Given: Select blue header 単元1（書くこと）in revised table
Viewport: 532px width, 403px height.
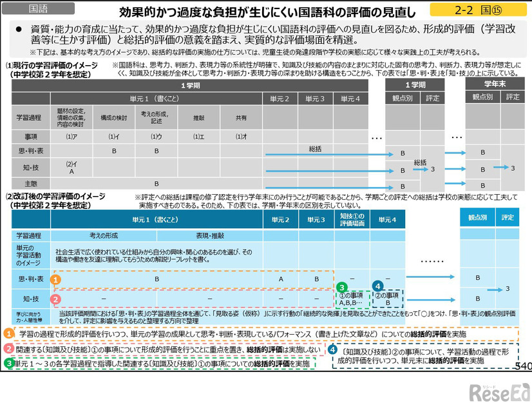Looking at the screenshot, I should (x=157, y=219).
